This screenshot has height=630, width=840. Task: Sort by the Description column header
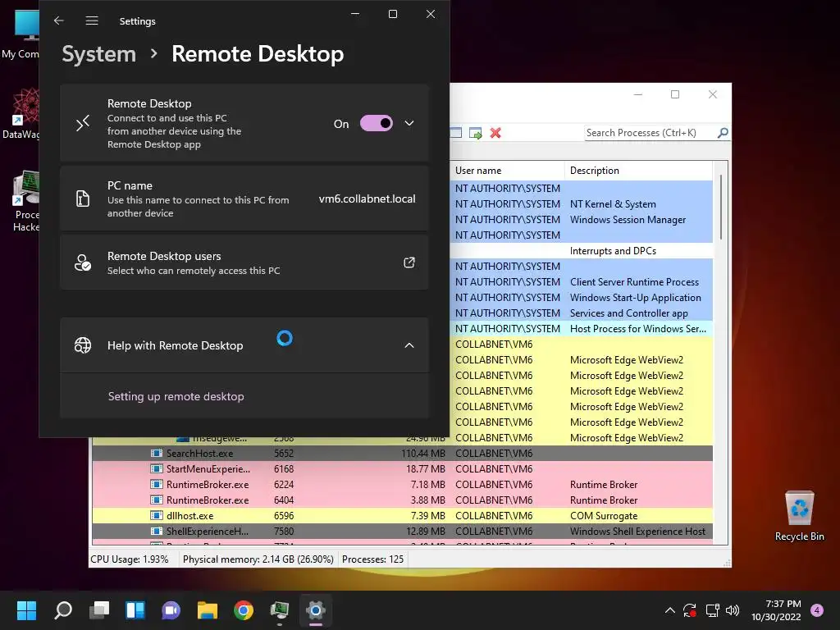click(x=638, y=171)
